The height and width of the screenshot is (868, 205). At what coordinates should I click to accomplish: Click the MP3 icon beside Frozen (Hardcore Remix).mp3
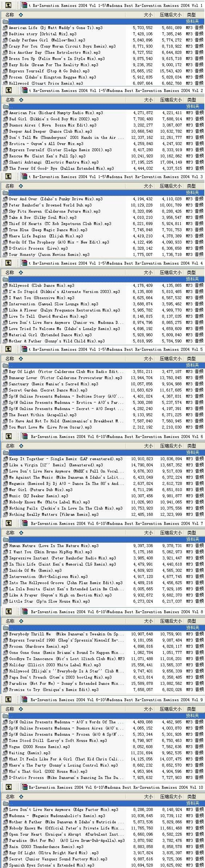(5, 646)
